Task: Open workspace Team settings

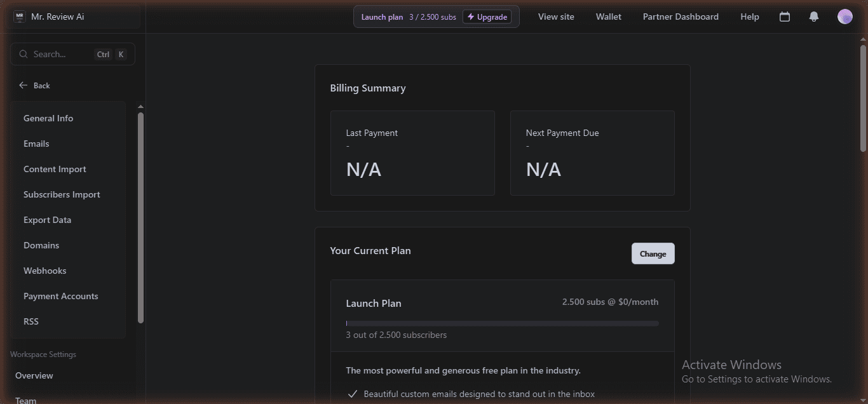Action: (x=26, y=400)
